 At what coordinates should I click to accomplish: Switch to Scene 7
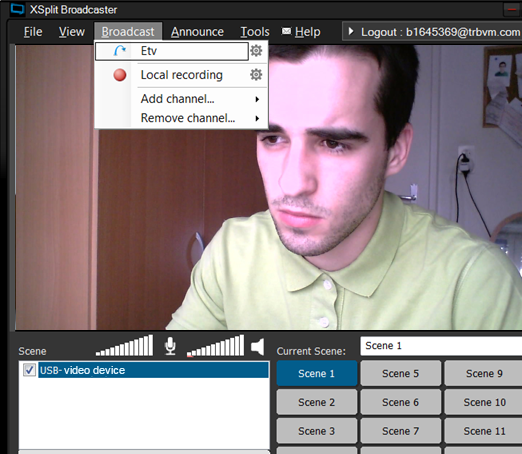[401, 431]
